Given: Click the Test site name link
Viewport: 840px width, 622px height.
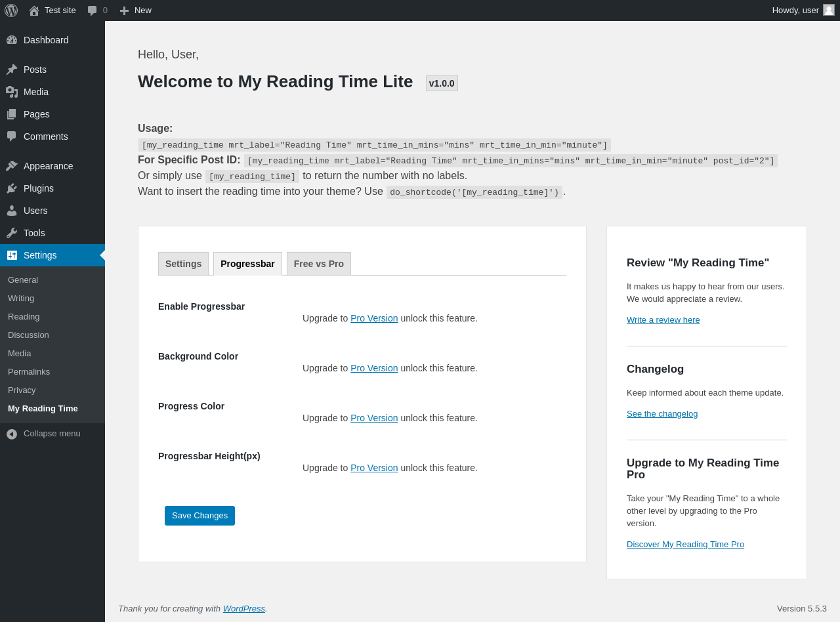Looking at the screenshot, I should tap(60, 10).
